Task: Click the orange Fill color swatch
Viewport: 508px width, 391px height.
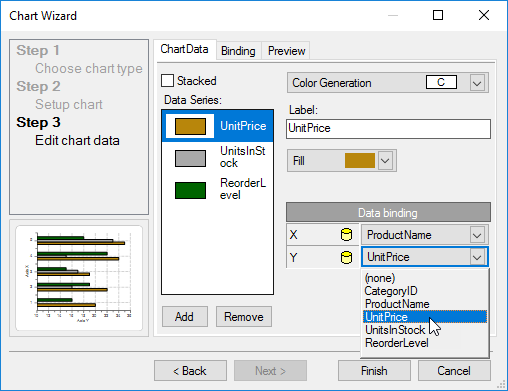Action: (x=360, y=161)
